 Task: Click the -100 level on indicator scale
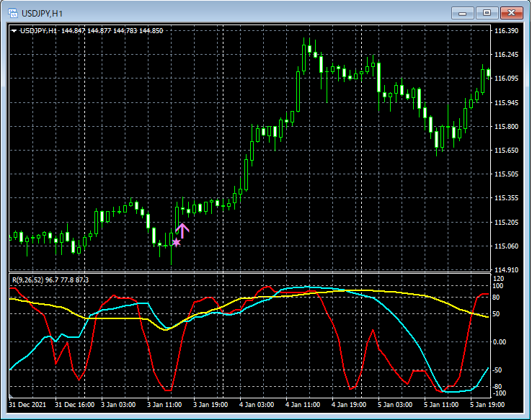(499, 393)
